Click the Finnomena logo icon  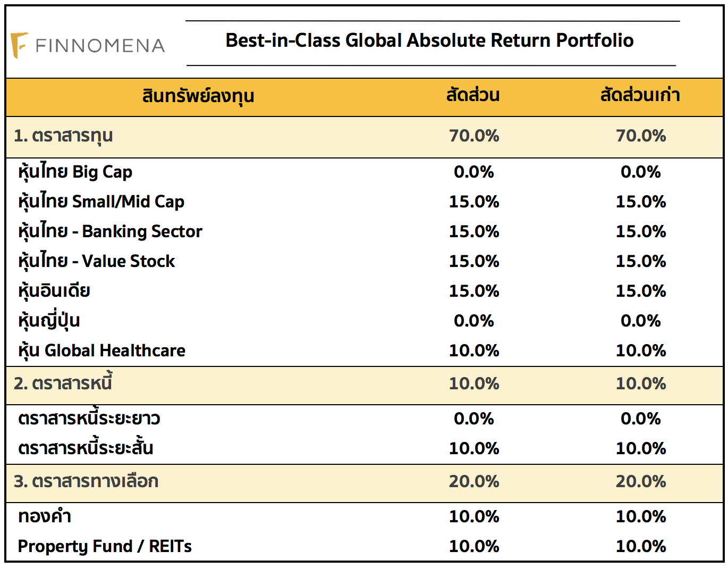click(x=19, y=45)
